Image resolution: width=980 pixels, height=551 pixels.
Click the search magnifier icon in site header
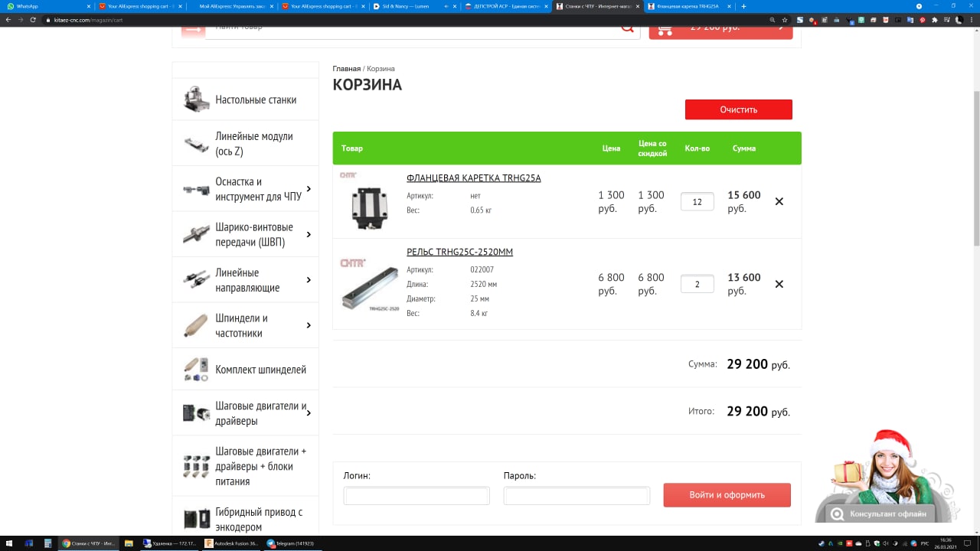coord(628,28)
